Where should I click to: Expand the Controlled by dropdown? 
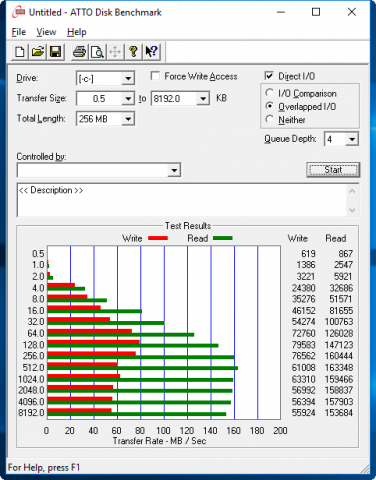point(174,170)
